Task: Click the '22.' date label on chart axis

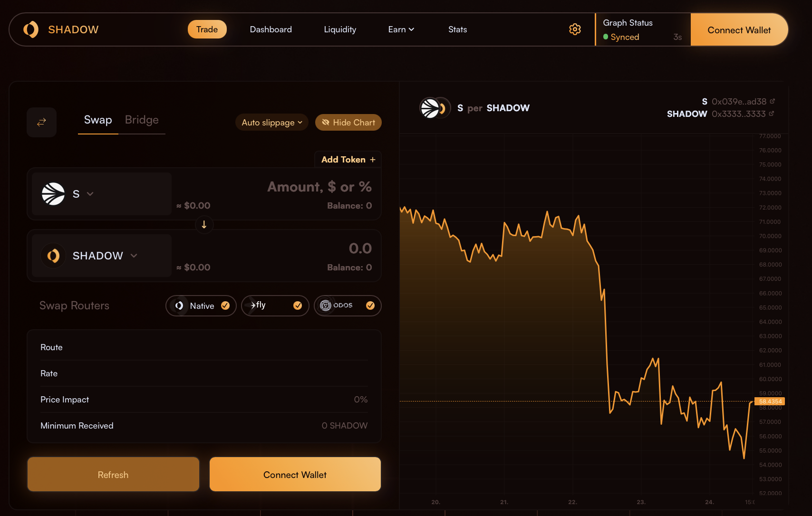Action: 572,502
